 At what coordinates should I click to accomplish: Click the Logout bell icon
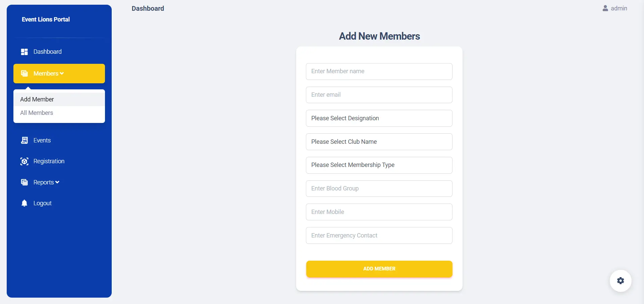pyautogui.click(x=24, y=203)
